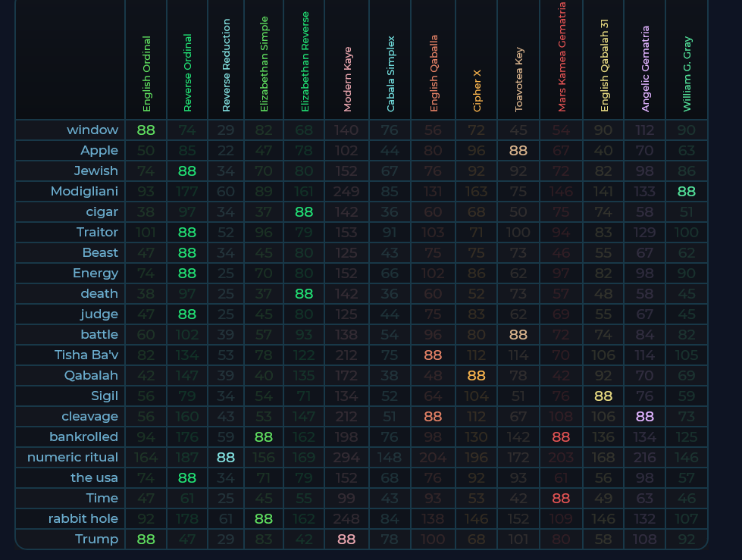Screen dimensions: 742x560
Task: Click cleavage's purple 88 under Angelic Gematria
Action: (645, 416)
